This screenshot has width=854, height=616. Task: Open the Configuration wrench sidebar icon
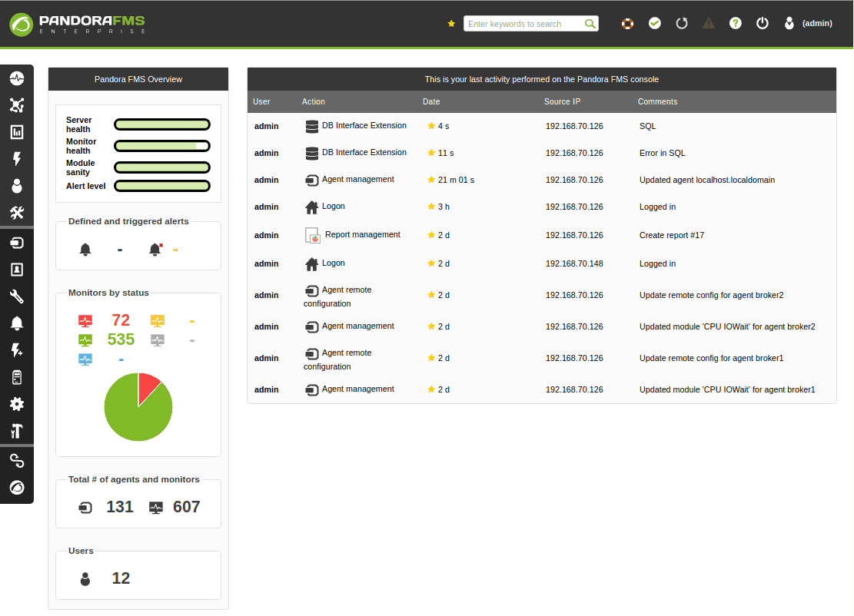point(17,296)
